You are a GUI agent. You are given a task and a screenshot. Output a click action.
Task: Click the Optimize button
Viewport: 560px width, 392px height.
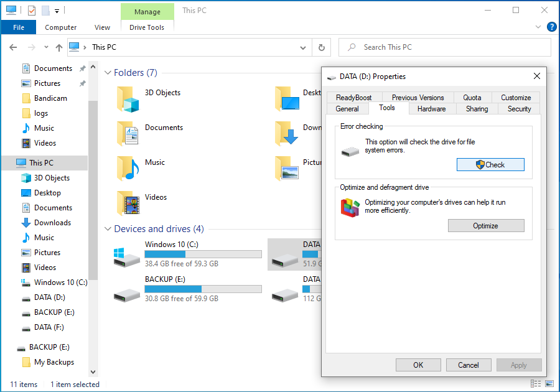(485, 226)
